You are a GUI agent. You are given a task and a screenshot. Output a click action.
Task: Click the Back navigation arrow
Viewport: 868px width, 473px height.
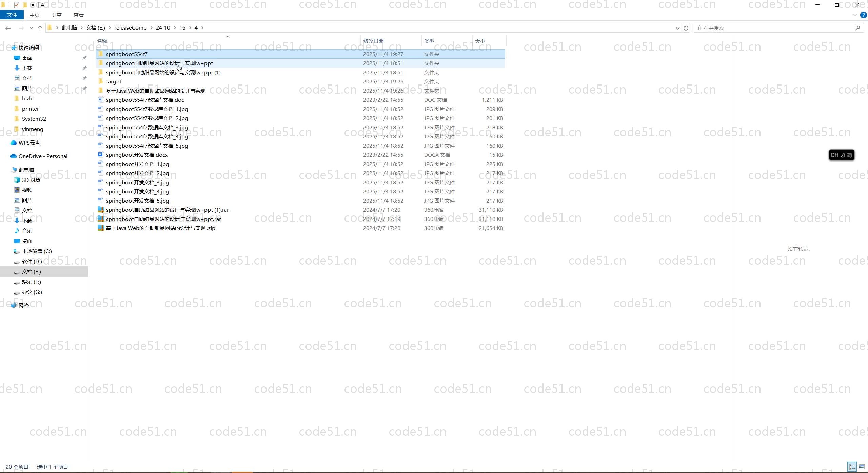(8, 28)
